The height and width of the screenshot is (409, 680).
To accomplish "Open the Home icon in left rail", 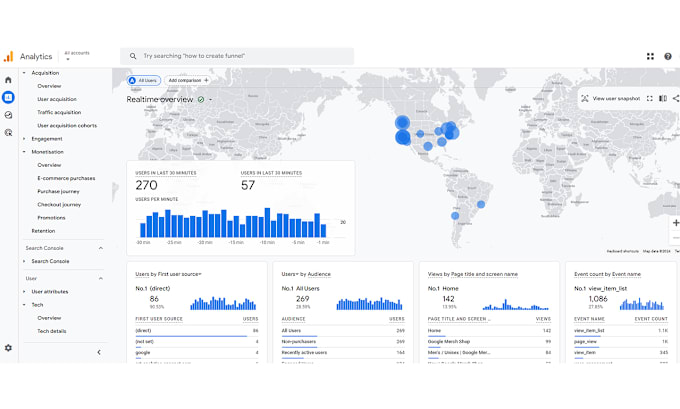I will tap(8, 80).
